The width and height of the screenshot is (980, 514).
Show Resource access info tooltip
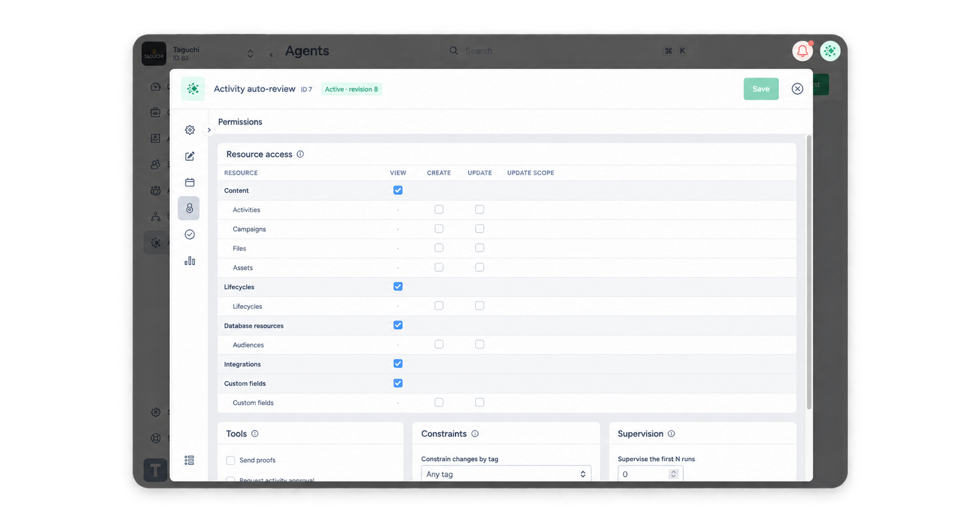[300, 154]
